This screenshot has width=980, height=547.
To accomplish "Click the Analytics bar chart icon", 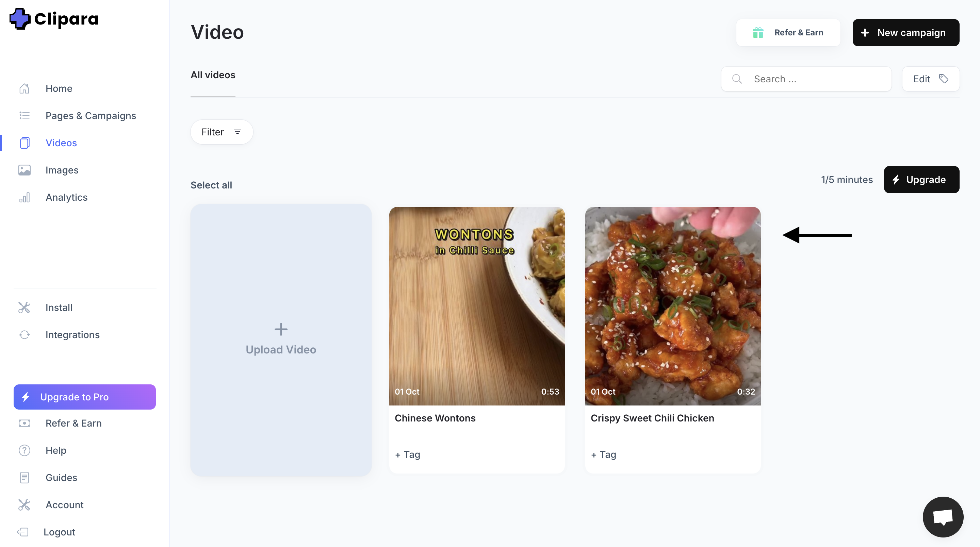I will [24, 197].
